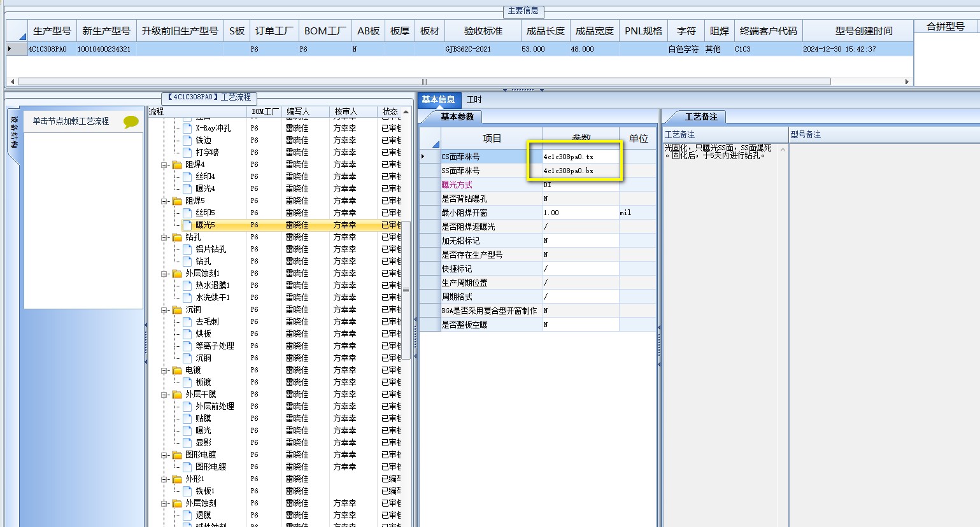Collapse the 沉铜 folder node
This screenshot has height=527, width=980.
tap(165, 310)
